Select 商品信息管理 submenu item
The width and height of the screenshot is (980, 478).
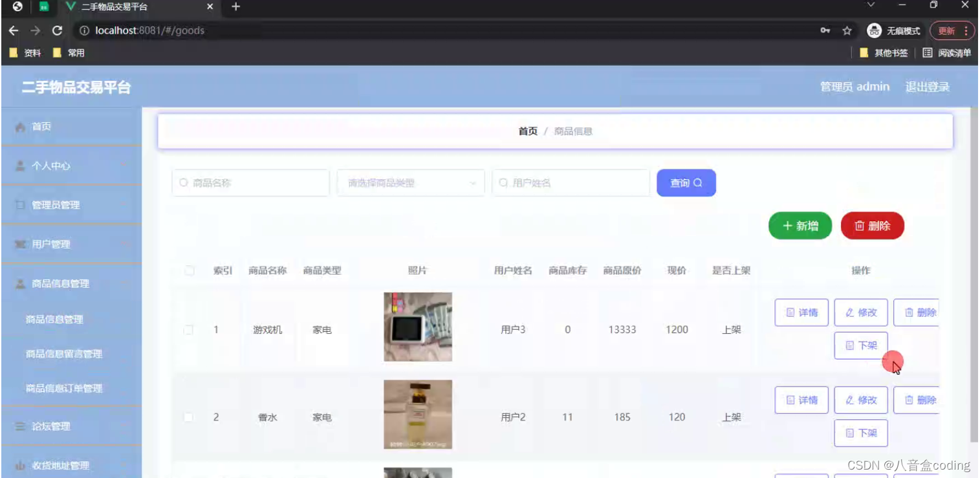54,319
